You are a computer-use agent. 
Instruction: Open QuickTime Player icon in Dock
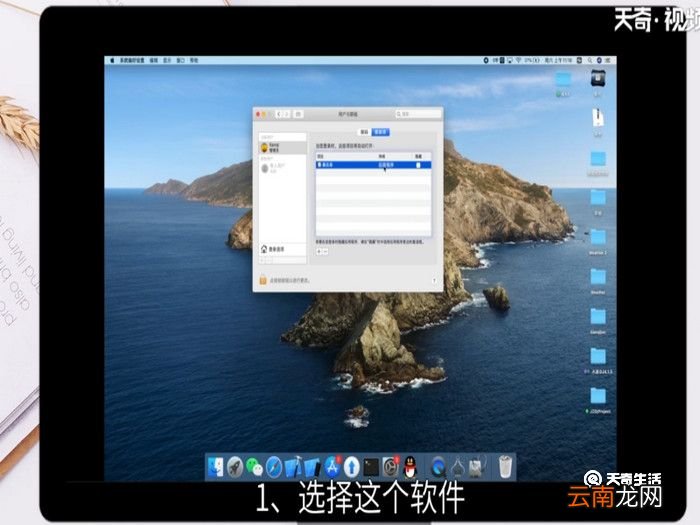(438, 467)
